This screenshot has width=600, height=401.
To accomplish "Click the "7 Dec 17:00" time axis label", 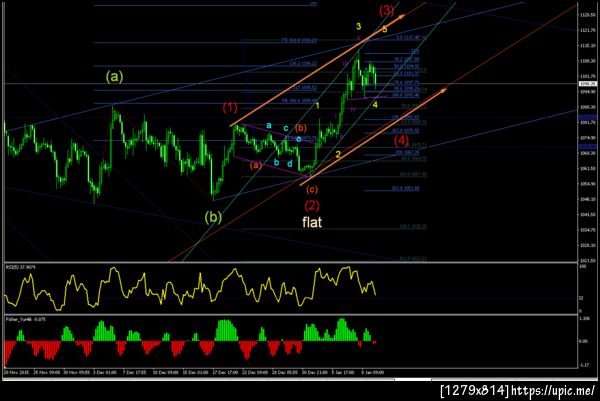I will coord(135,372).
